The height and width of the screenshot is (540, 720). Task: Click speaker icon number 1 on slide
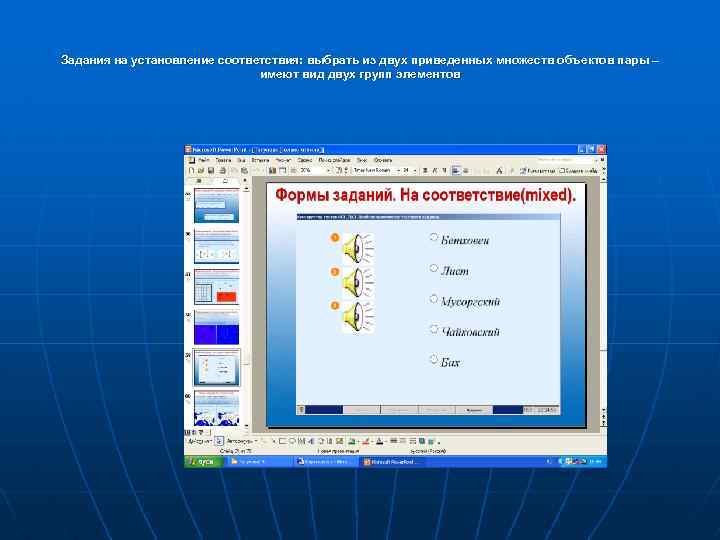(358, 248)
